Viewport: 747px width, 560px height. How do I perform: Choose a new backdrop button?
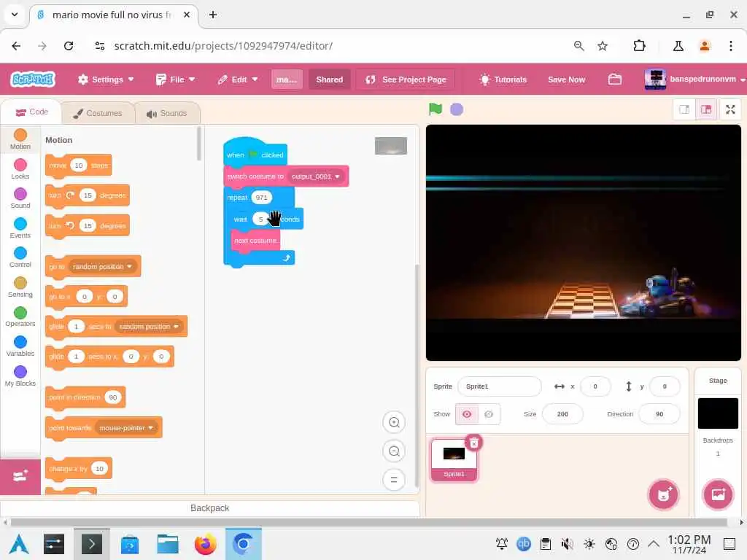[x=718, y=495]
